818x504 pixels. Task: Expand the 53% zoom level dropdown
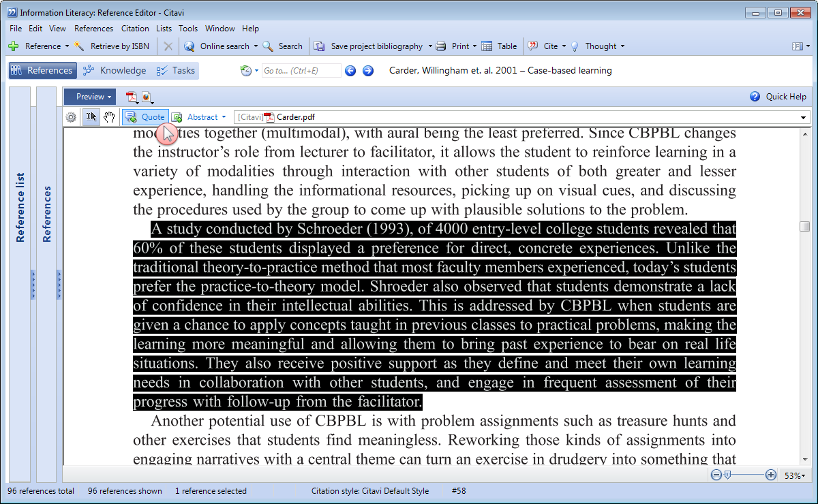[x=795, y=476]
